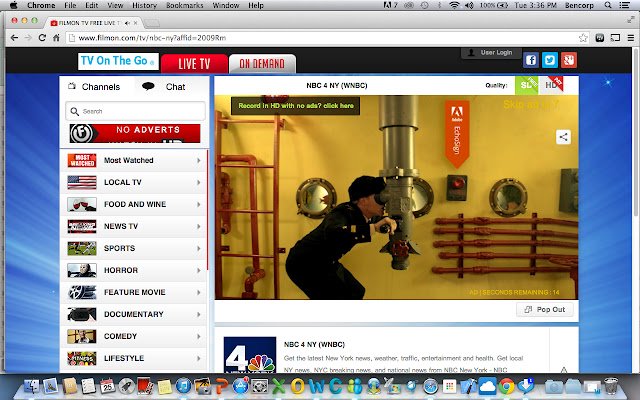640x400 pixels.
Task: Launch Microsoft Excel from dock
Action: [278, 386]
